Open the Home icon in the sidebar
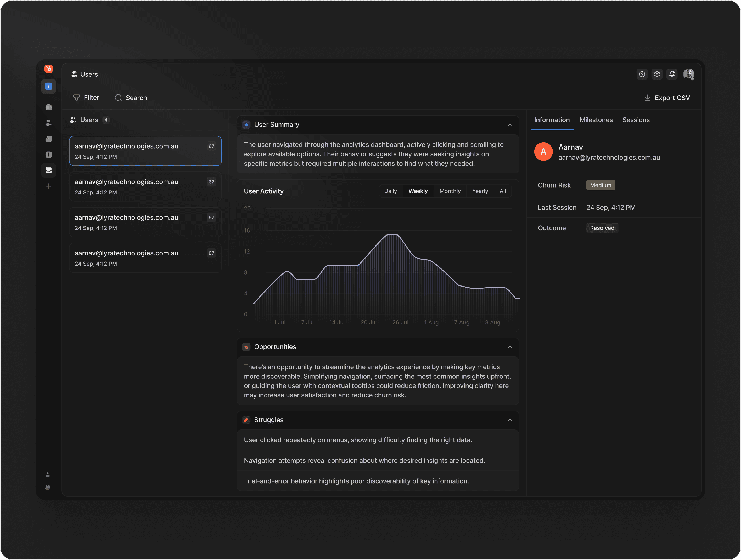The height and width of the screenshot is (560, 741). (x=49, y=107)
